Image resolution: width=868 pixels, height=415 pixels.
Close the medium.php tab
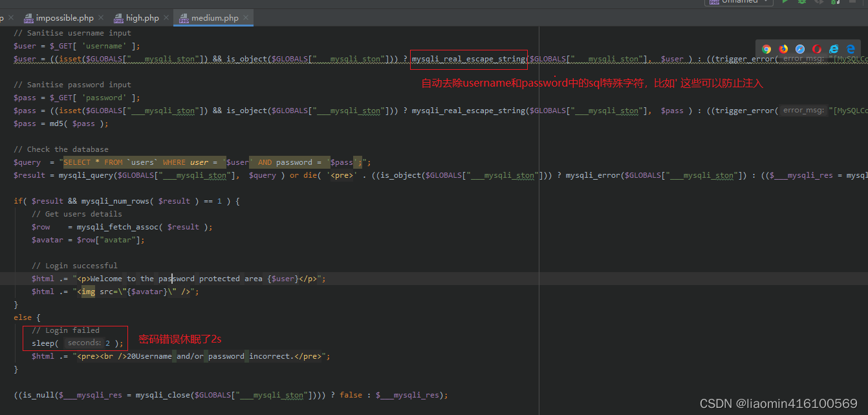[x=246, y=18]
